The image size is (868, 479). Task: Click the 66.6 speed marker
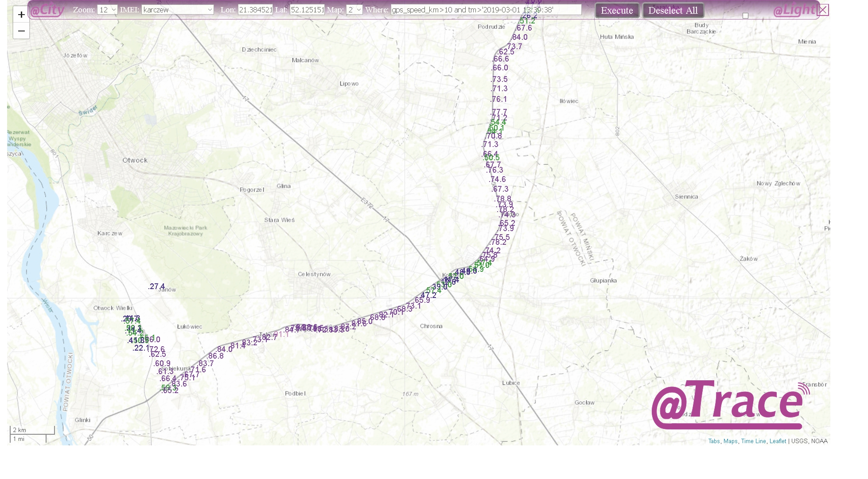point(501,59)
